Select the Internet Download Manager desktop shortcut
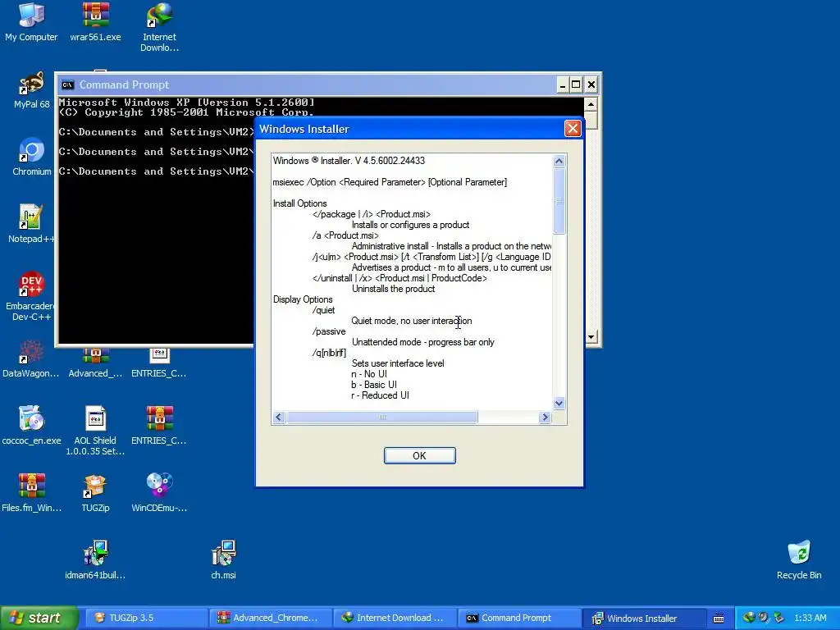 click(x=159, y=27)
